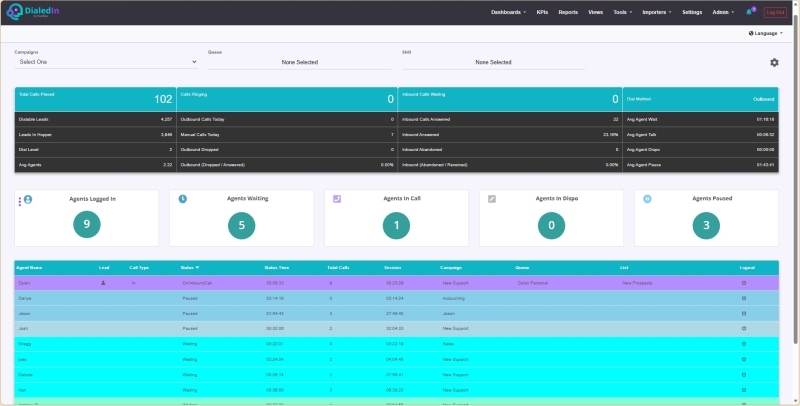Click the Inbound Calls Waiting tile
This screenshot has width=800, height=406.
pos(510,99)
